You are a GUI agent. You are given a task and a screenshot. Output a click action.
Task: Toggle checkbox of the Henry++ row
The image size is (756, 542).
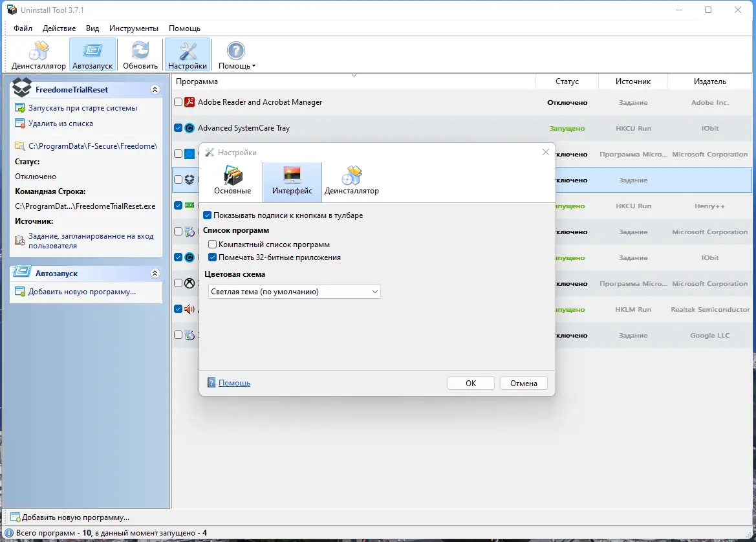pyautogui.click(x=178, y=206)
